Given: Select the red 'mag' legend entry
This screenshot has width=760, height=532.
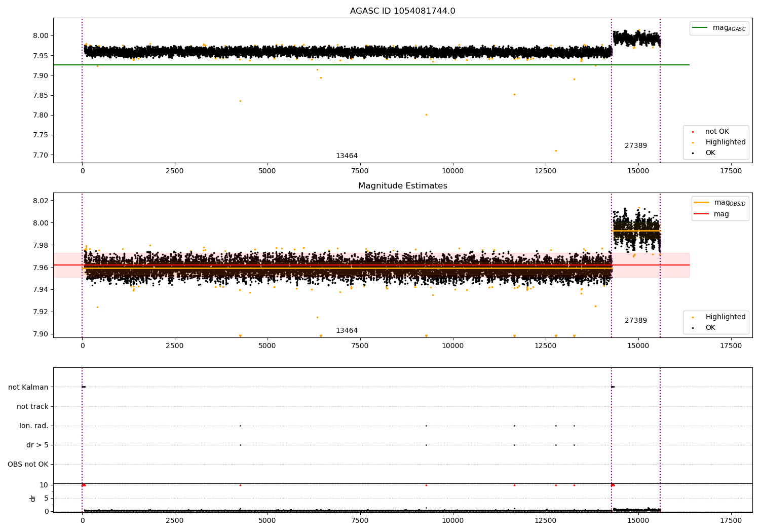Looking at the screenshot, I should coord(711,214).
